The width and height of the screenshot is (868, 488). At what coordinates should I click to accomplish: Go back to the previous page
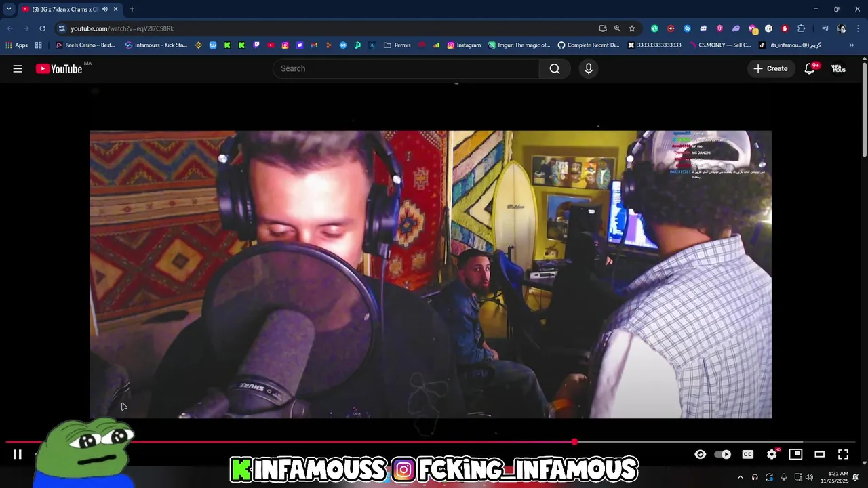[x=10, y=28]
